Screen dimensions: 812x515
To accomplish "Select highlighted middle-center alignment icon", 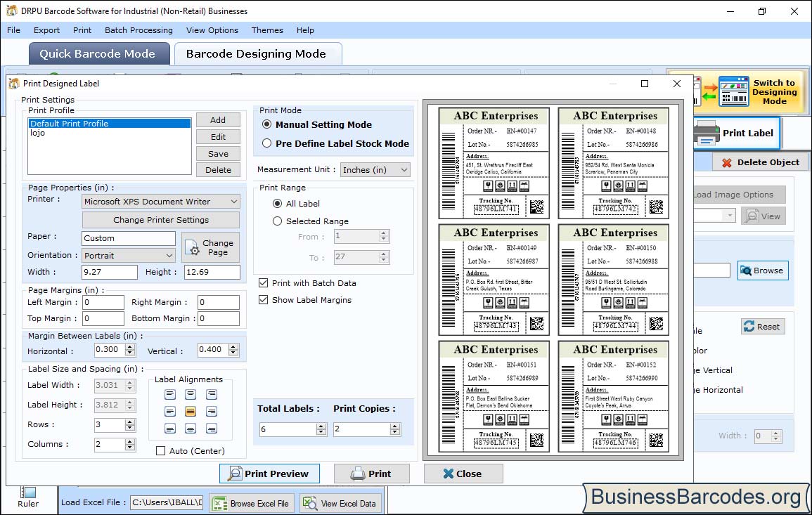I will pos(191,412).
